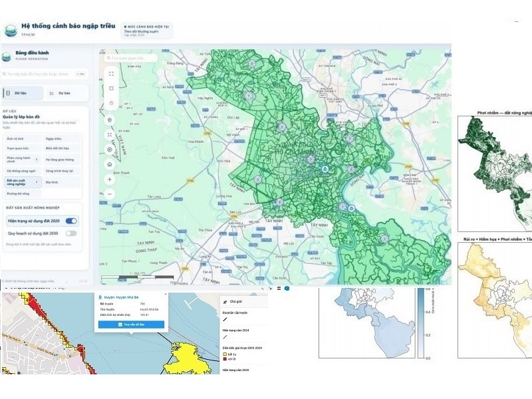Select the Ảnh vệ tinh layer option
The image size is (532, 399).
click(23, 139)
